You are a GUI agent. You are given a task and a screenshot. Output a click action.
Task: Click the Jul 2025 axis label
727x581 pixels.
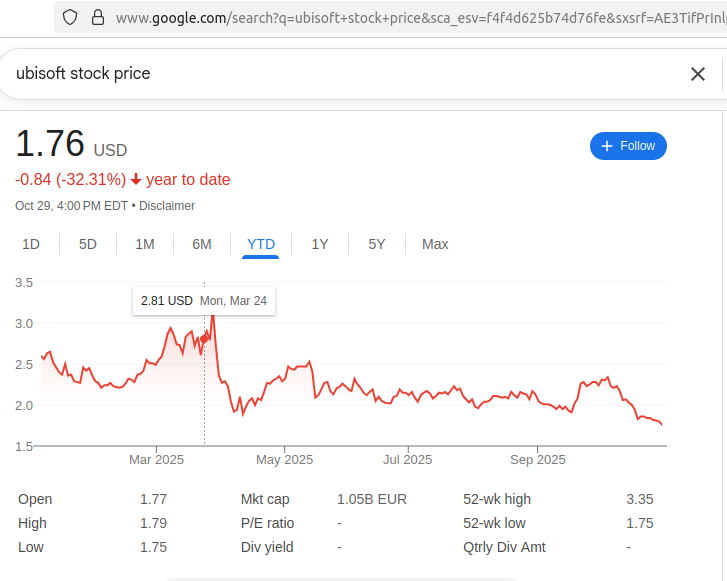(x=408, y=460)
